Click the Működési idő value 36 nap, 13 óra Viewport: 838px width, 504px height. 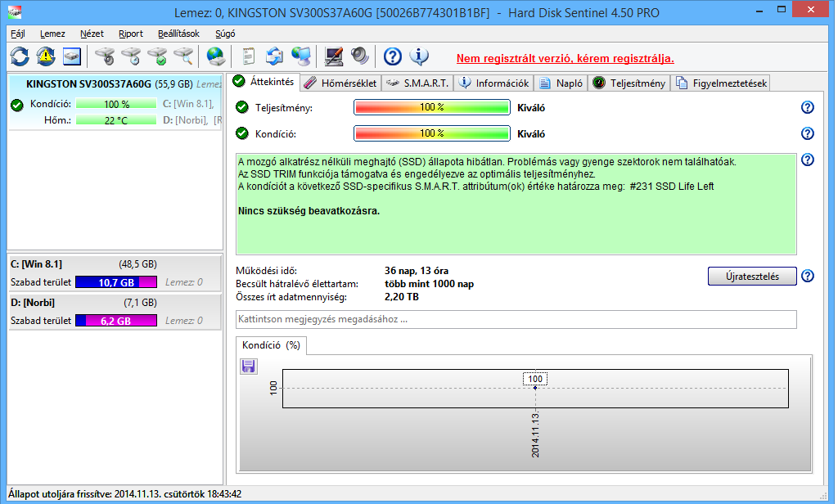417,271
